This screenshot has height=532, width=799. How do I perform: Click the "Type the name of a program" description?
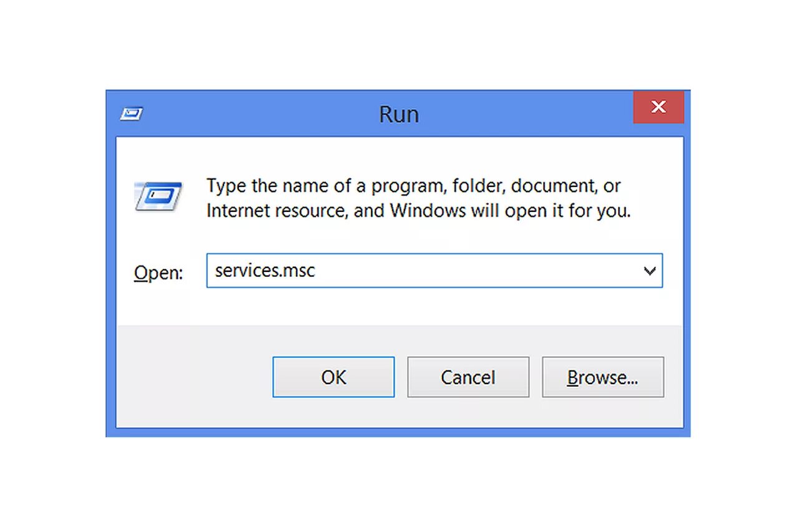[418, 198]
